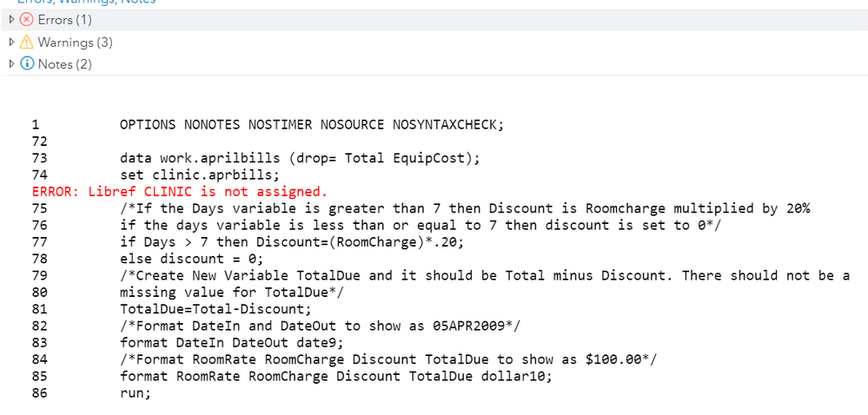Open the Errors (1) label

pos(64,20)
